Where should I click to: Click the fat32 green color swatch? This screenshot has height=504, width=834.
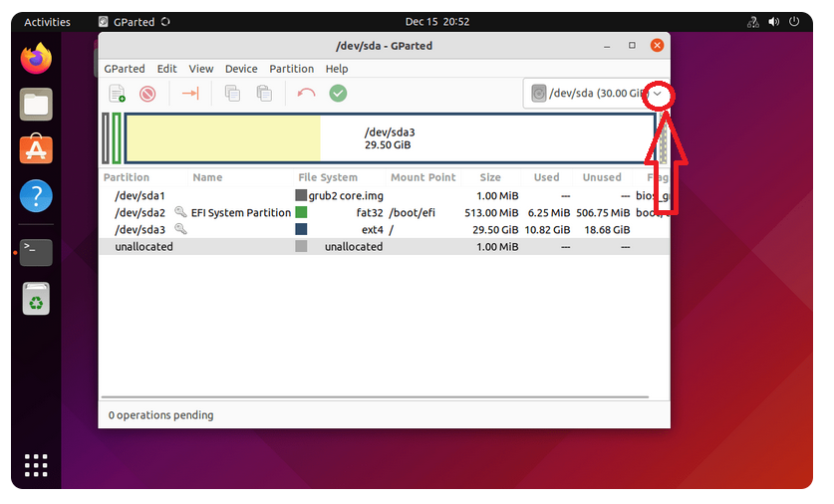(x=301, y=212)
